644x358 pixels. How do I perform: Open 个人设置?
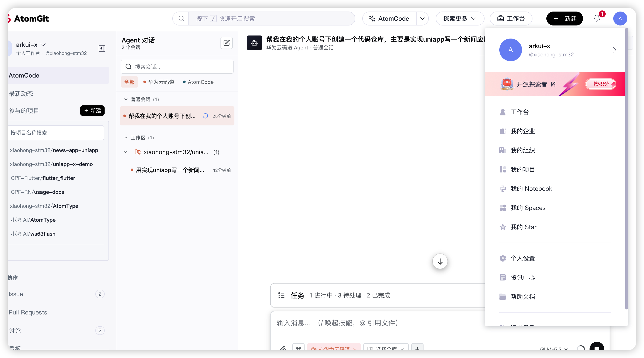pos(555,258)
